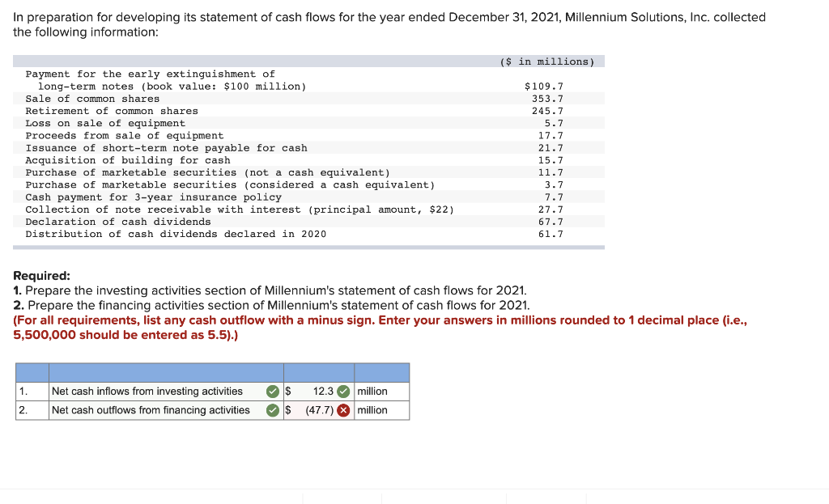Click the 27.7 amount value
Screen dimensions: 829x504
click(551, 210)
